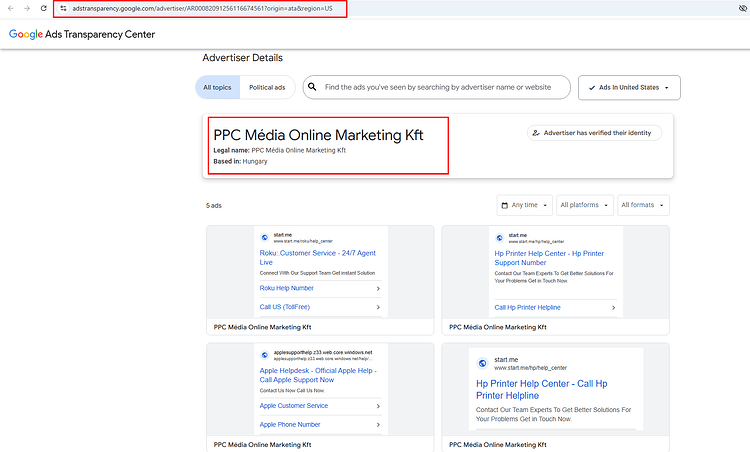
Task: Open site information icon in address bar
Action: [63, 8]
